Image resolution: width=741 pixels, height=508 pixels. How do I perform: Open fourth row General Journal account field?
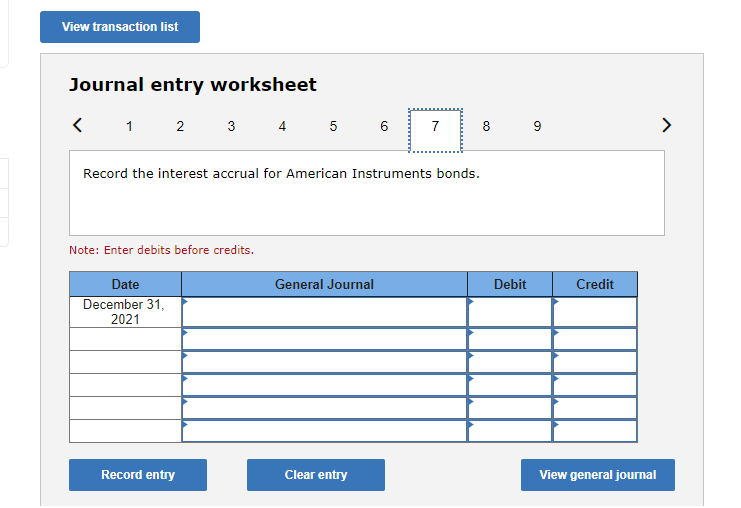324,385
